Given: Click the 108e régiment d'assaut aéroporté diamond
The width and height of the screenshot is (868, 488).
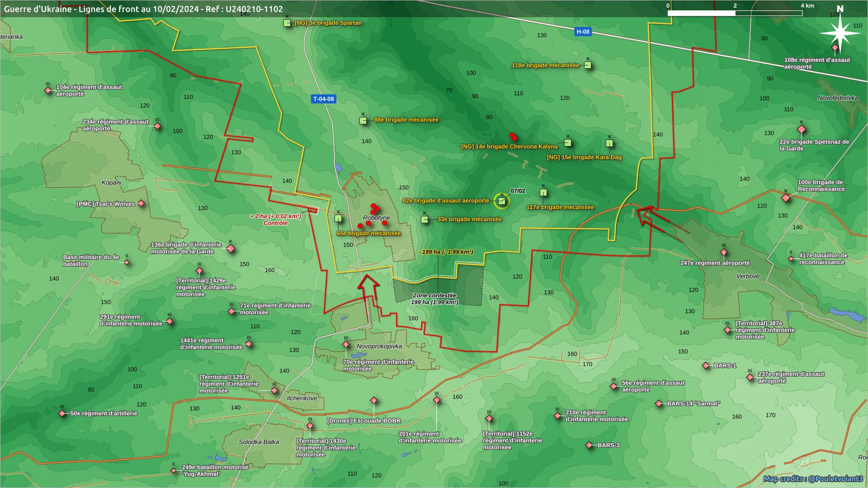Looking at the screenshot, I should 835,47.
